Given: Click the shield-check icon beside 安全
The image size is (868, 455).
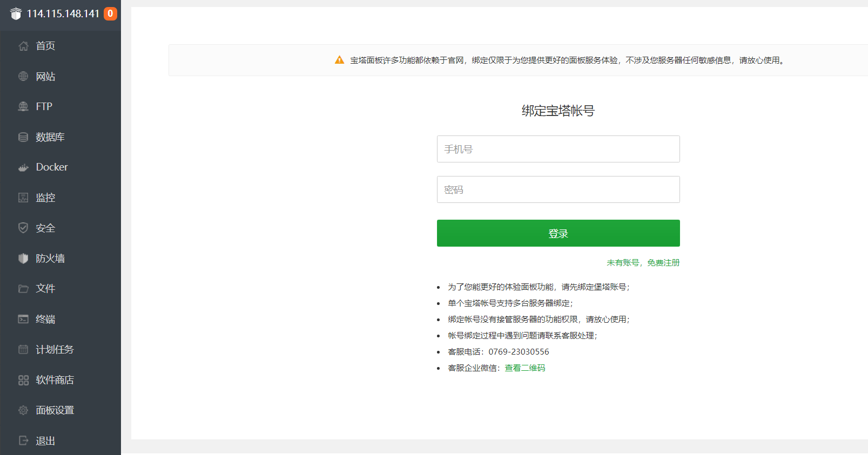Looking at the screenshot, I should 23,228.
